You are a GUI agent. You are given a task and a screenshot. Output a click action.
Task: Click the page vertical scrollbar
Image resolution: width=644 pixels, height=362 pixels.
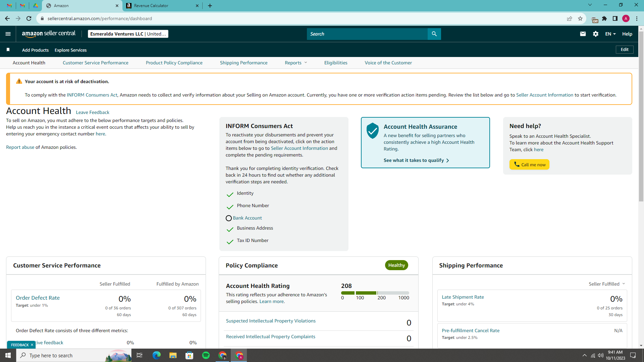coord(641,117)
